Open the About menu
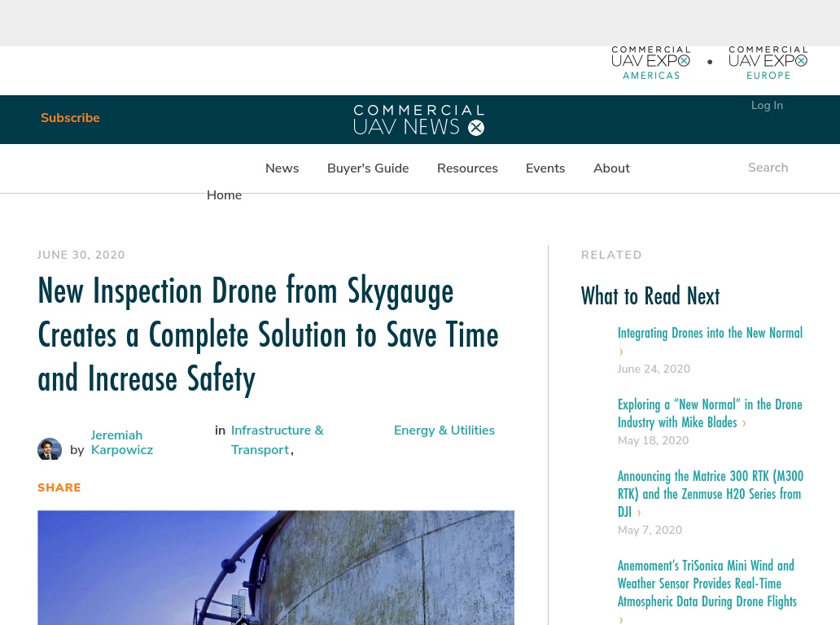840x625 pixels. point(611,168)
